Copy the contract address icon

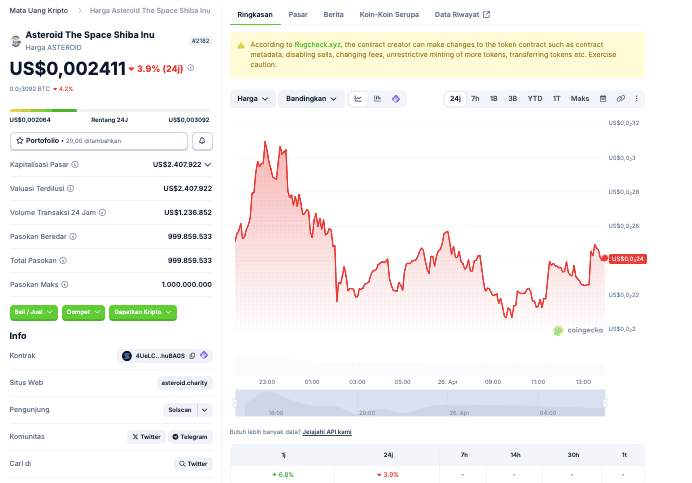[x=192, y=356]
